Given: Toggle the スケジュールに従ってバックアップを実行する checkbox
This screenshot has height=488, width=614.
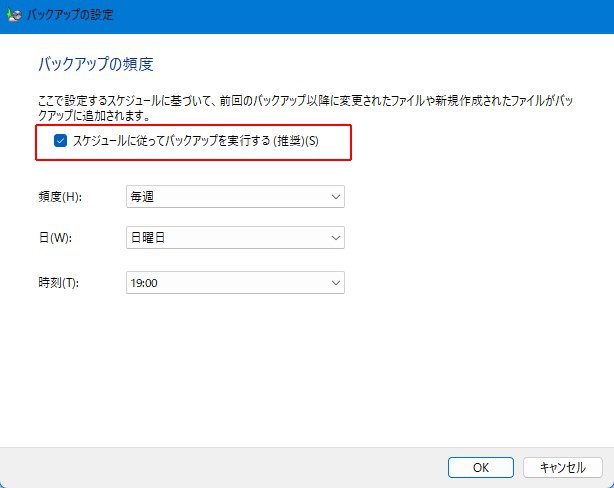Looking at the screenshot, I should [x=61, y=141].
